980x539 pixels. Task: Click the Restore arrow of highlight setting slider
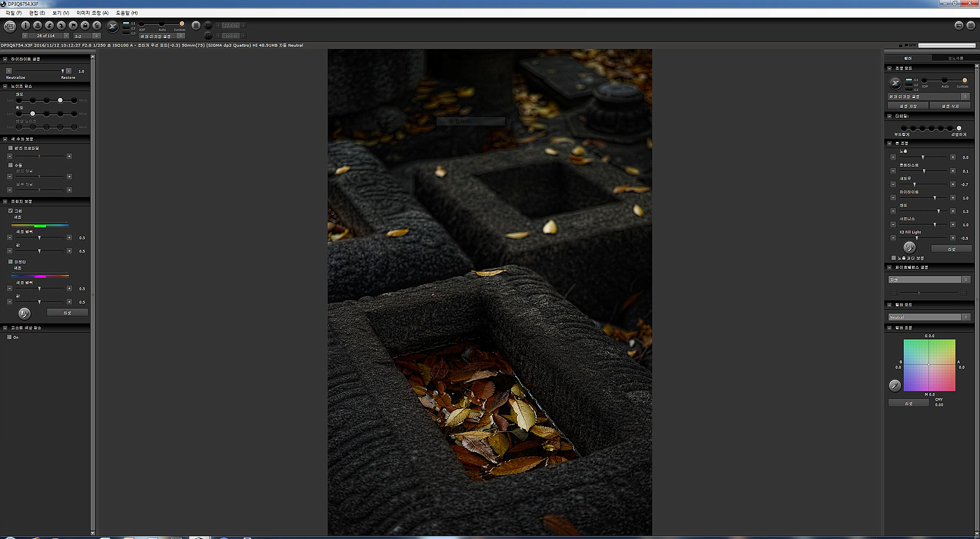click(69, 71)
